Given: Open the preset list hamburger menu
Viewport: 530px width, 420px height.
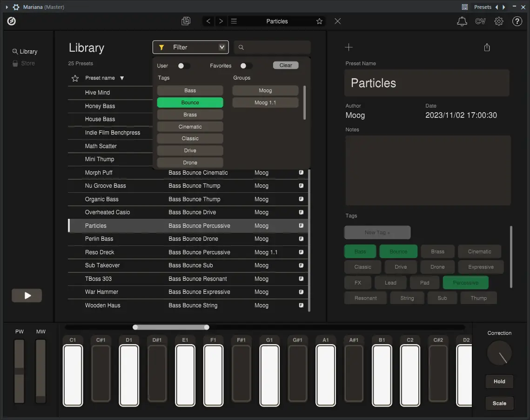Looking at the screenshot, I should click(x=234, y=21).
